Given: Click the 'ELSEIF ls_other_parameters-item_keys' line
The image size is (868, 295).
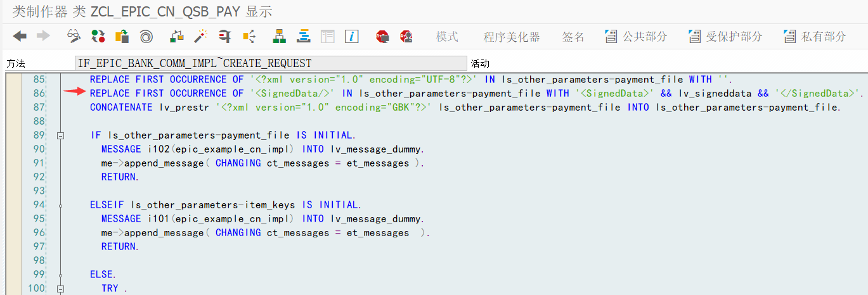Looking at the screenshot, I should [x=225, y=205].
